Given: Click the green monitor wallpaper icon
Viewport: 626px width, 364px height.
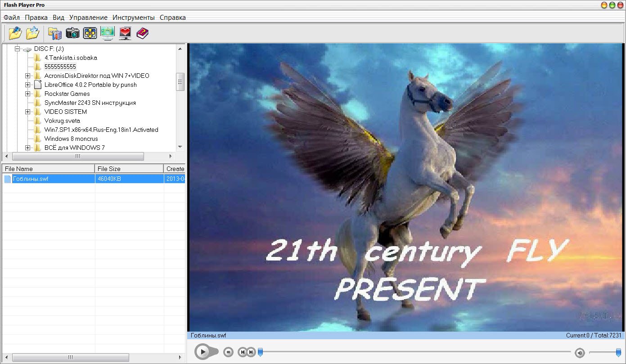Looking at the screenshot, I should click(108, 33).
